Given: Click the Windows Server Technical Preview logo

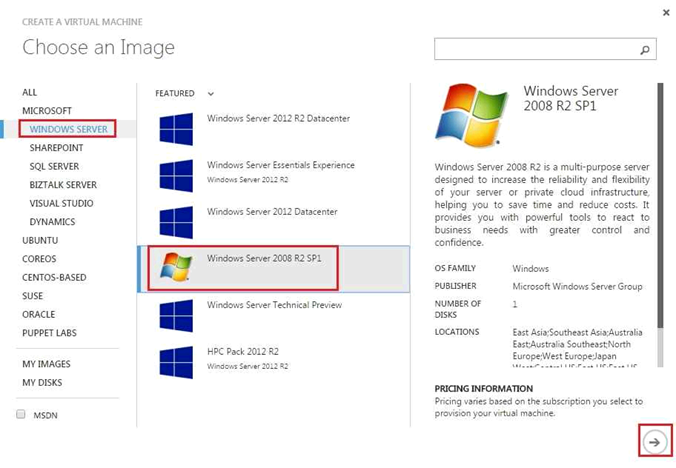Looking at the screenshot, I should pos(176,315).
